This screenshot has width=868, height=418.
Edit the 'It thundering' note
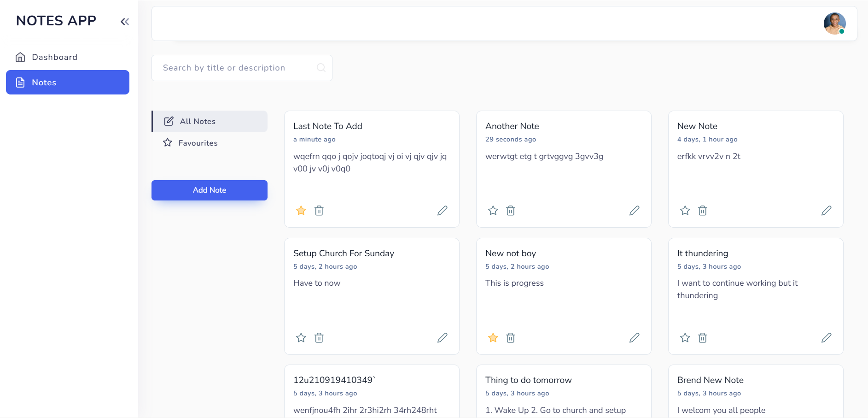coord(826,338)
